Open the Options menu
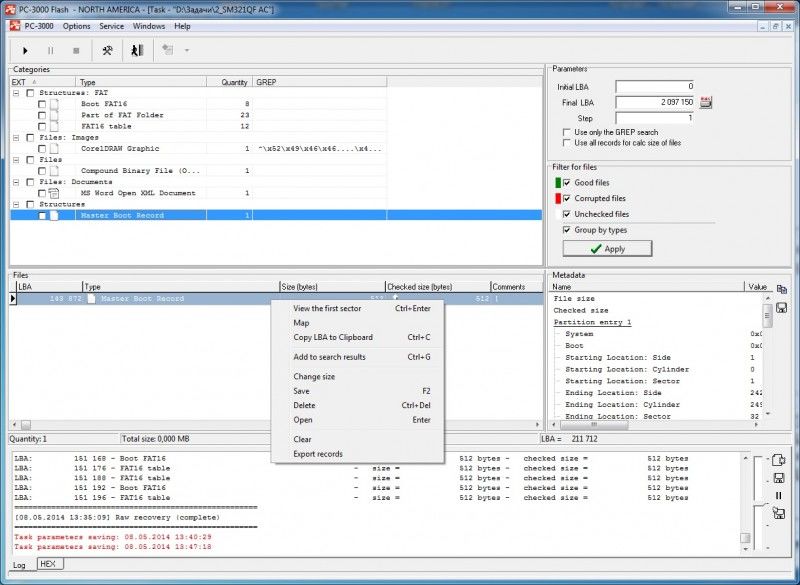This screenshot has height=585, width=800. point(77,26)
